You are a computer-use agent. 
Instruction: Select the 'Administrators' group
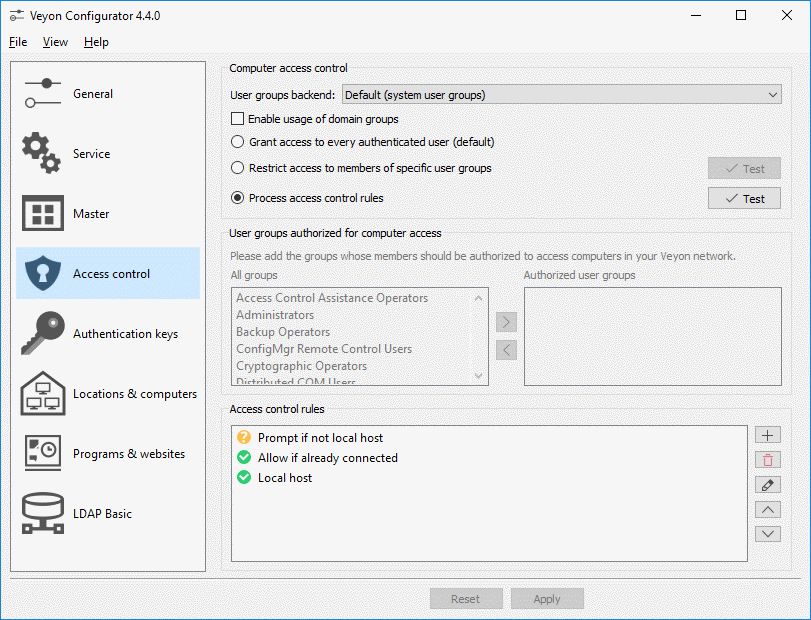pyautogui.click(x=275, y=315)
